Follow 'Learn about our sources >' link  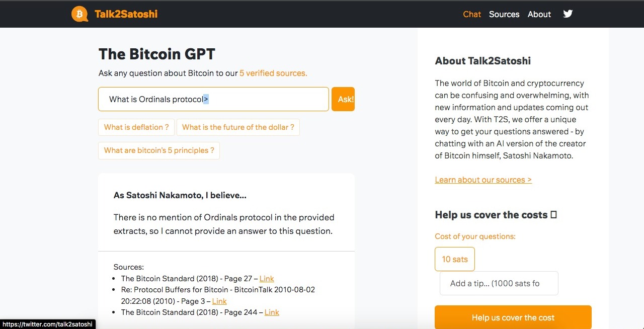[483, 180]
